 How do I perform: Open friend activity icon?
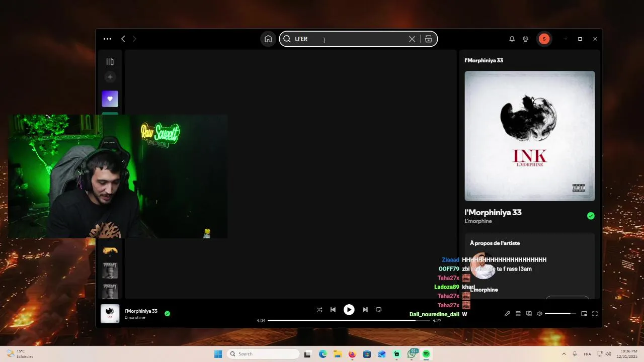pyautogui.click(x=525, y=39)
